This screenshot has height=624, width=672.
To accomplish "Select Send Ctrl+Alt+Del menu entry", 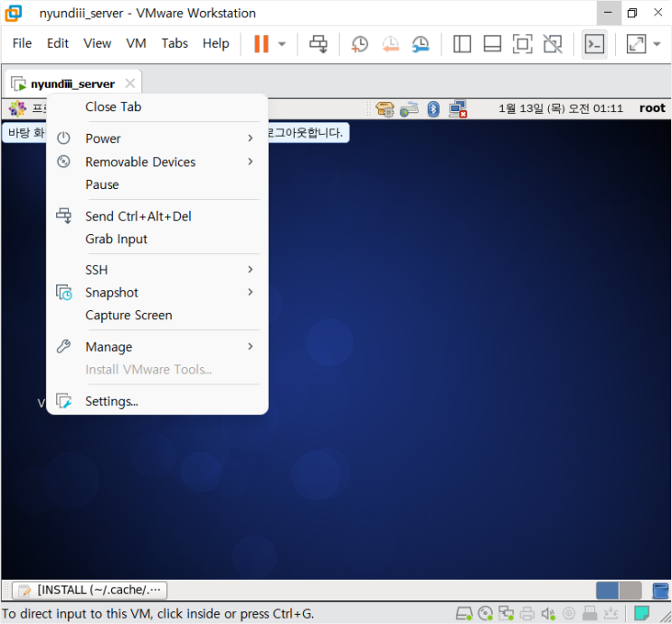I will point(156,216).
